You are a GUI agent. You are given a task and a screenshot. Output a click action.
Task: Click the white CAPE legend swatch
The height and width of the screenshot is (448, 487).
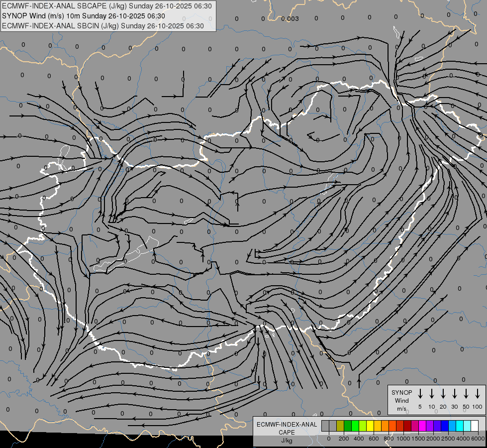click(474, 426)
